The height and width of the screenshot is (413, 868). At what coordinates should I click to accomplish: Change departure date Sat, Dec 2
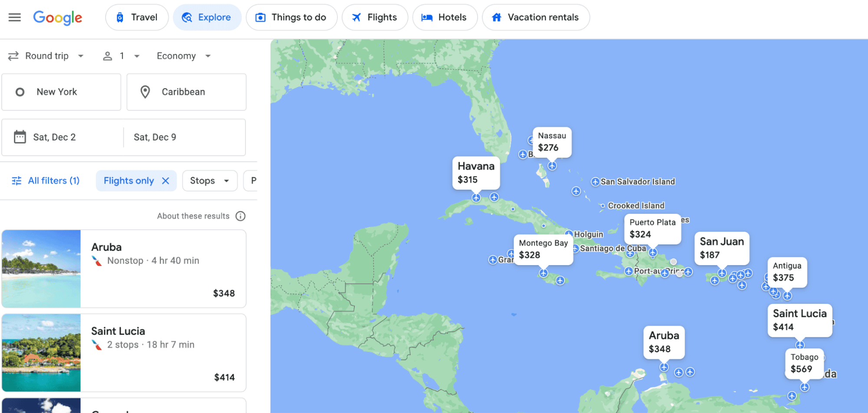[63, 137]
